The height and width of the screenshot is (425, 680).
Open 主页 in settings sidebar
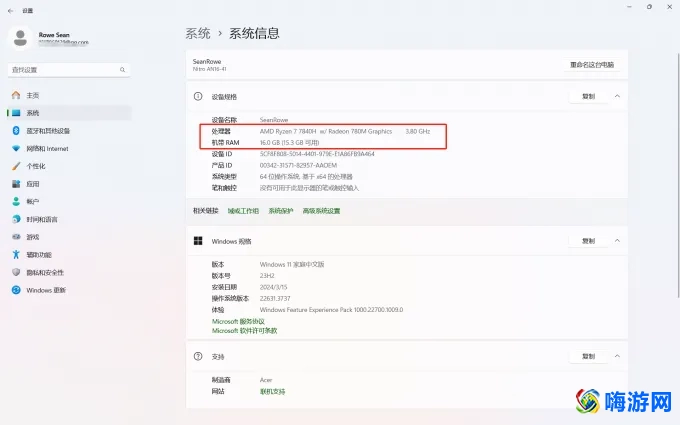point(69,95)
